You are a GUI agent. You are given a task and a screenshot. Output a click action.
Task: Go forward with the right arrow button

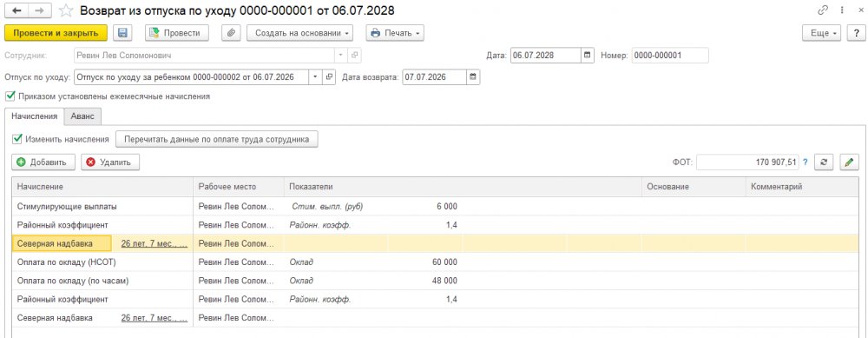(41, 10)
